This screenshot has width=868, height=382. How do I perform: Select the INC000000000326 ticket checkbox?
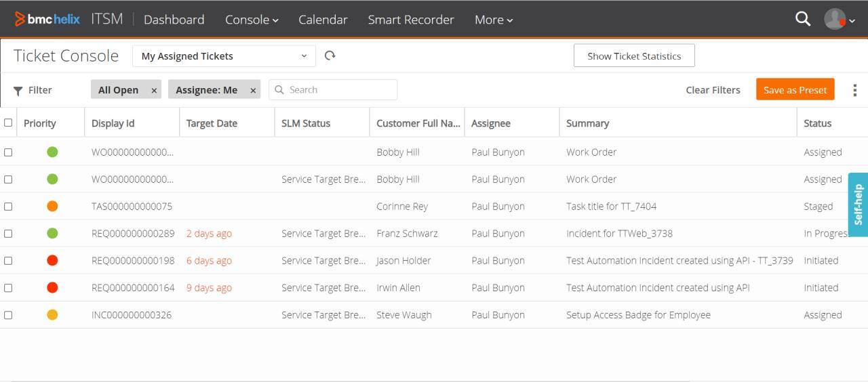tap(8, 315)
